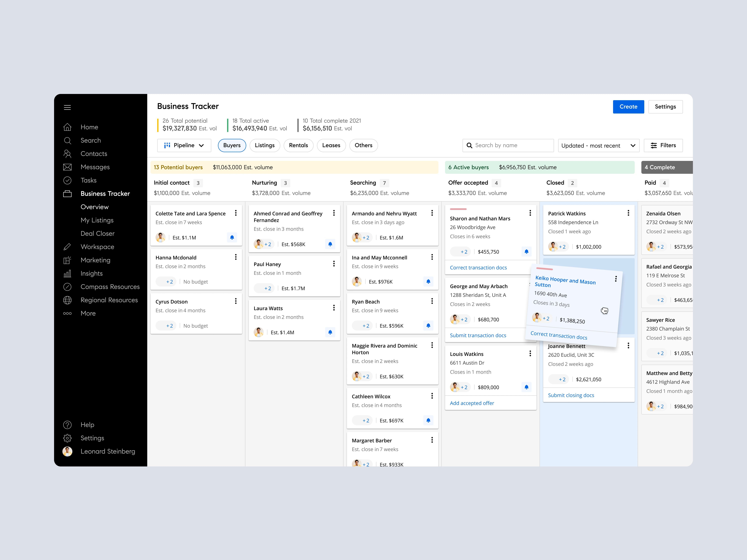Open options menu for Maggie Rivera card
Viewport: 747px width, 560px height.
432,345
